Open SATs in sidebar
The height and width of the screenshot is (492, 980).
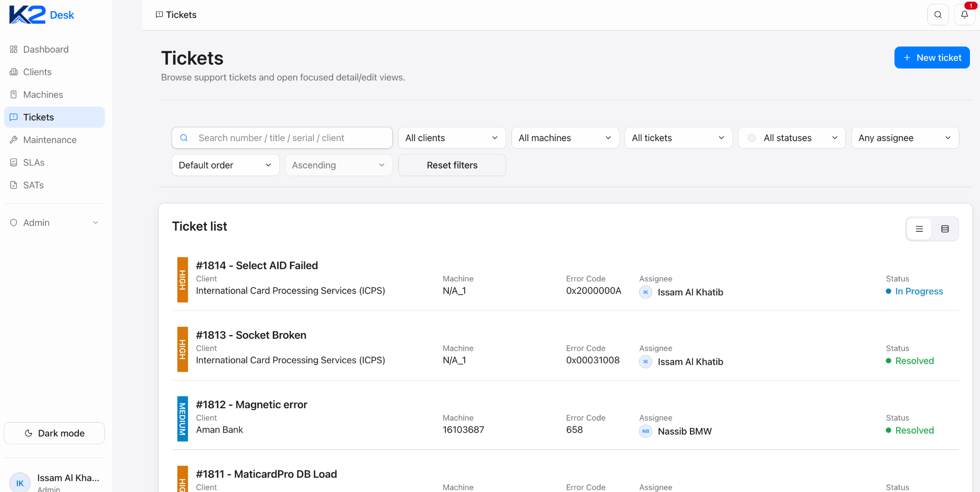(x=54, y=185)
